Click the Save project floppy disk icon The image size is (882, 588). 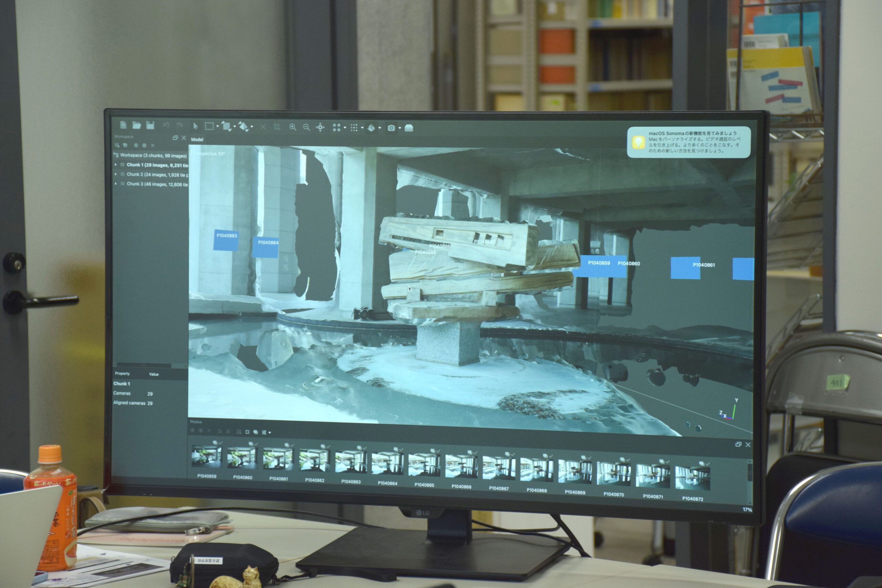(x=150, y=125)
